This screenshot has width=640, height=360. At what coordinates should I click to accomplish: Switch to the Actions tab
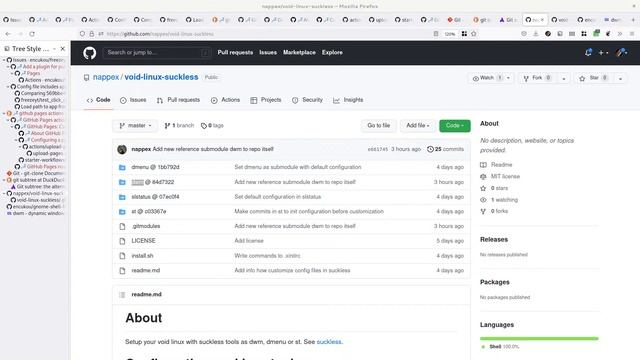(x=225, y=100)
